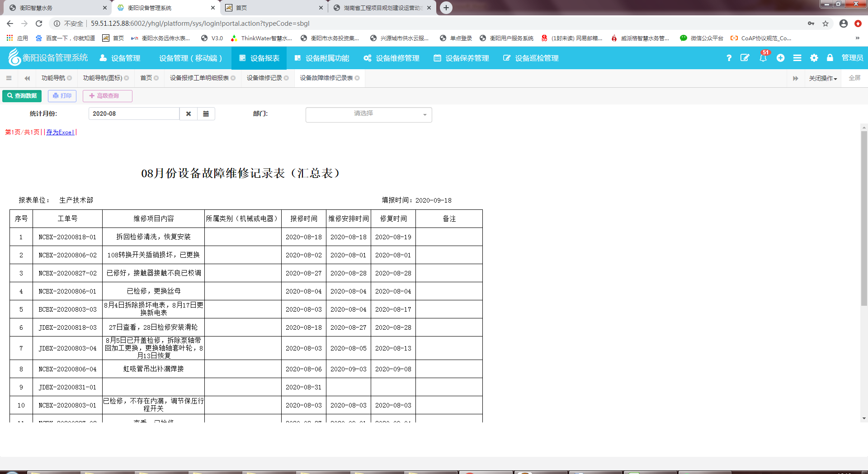
Task: Click the lock screen icon
Action: click(x=830, y=58)
